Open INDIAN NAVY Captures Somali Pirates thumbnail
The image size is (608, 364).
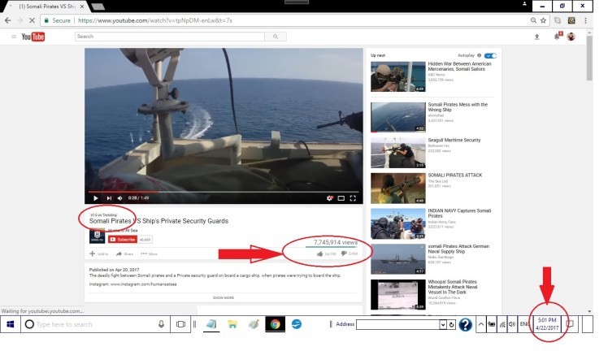(397, 224)
